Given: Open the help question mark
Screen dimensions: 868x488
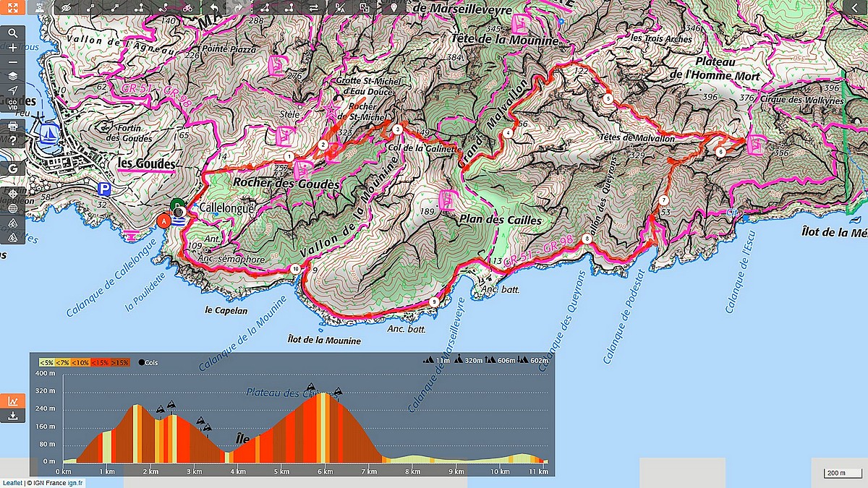Looking at the screenshot, I should point(13,140).
